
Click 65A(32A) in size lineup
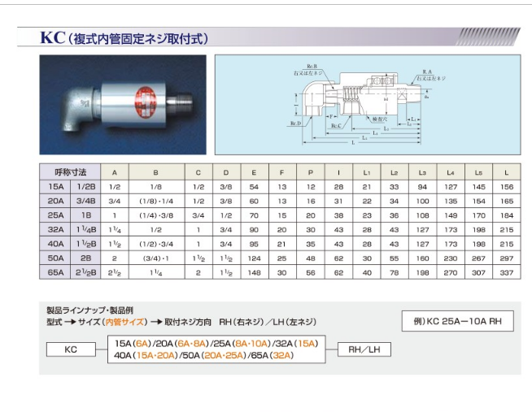[x=271, y=355]
